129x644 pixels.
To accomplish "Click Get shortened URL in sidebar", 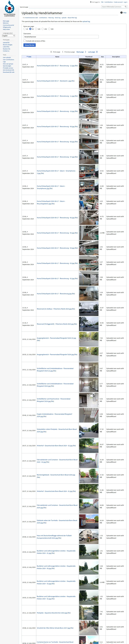I will click(x=8, y=70).
